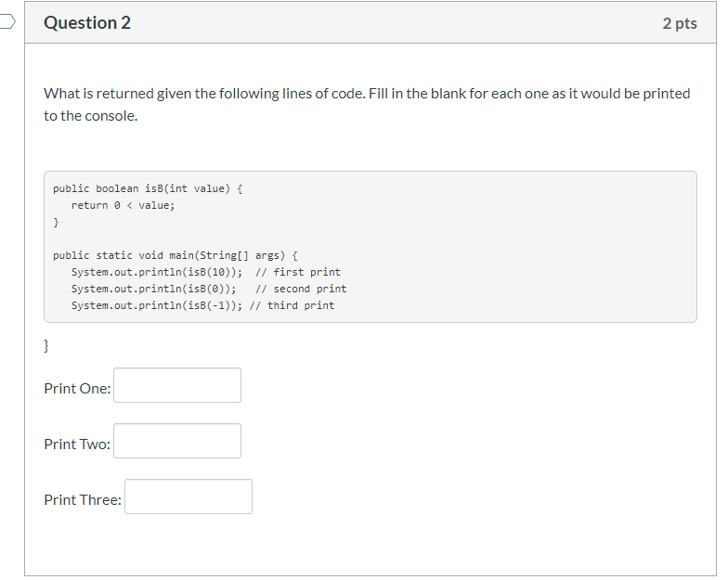Click the Print One label text

click(78, 388)
